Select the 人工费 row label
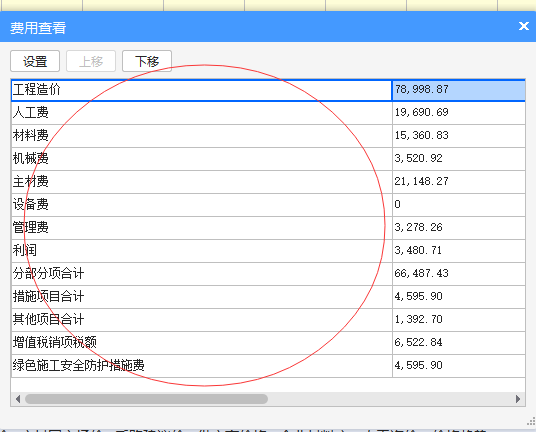The image size is (536, 432). point(31,112)
